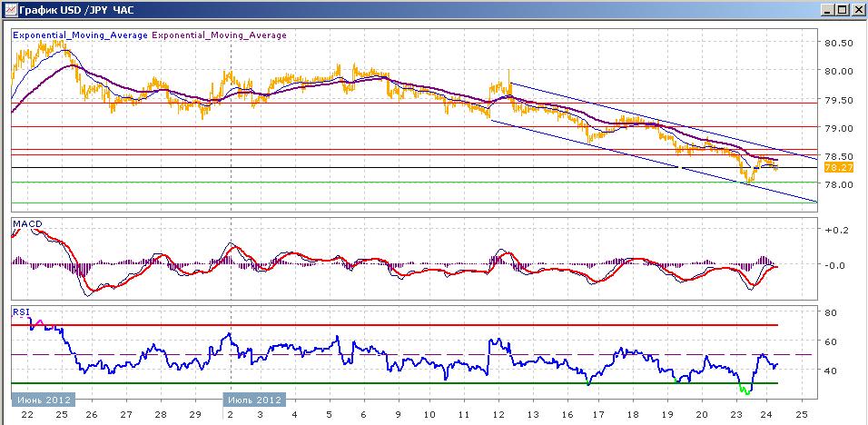Click the 78.50 price axis label
This screenshot has width=868, height=425.
(x=838, y=156)
